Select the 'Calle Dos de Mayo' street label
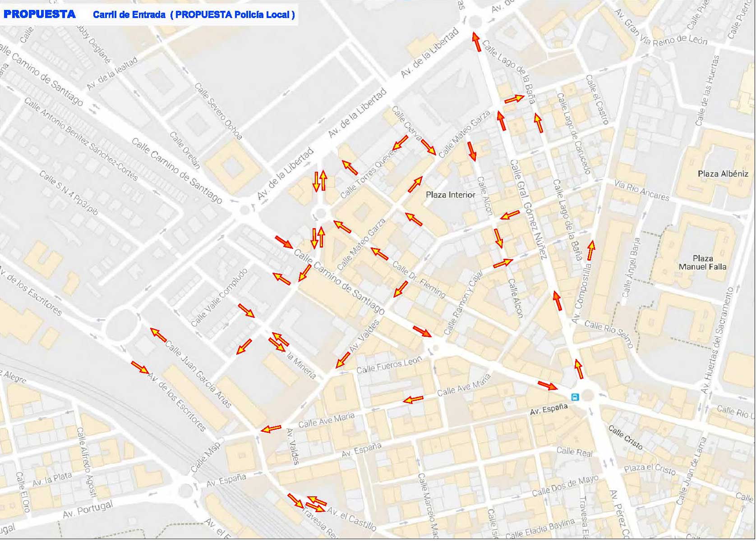756x541 pixels. tap(565, 486)
